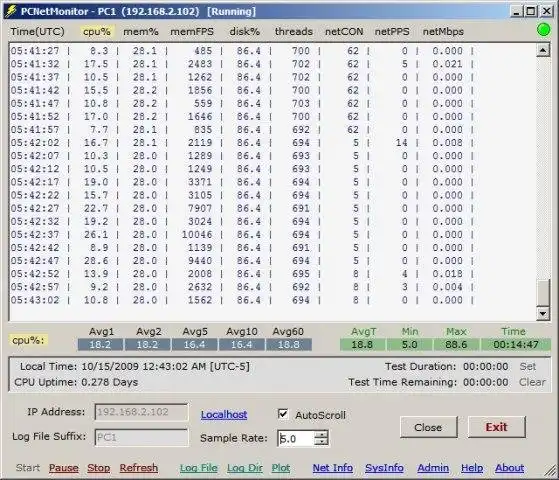The width and height of the screenshot is (559, 480).
Task: Click the Log File Suffix field
Action: point(141,437)
